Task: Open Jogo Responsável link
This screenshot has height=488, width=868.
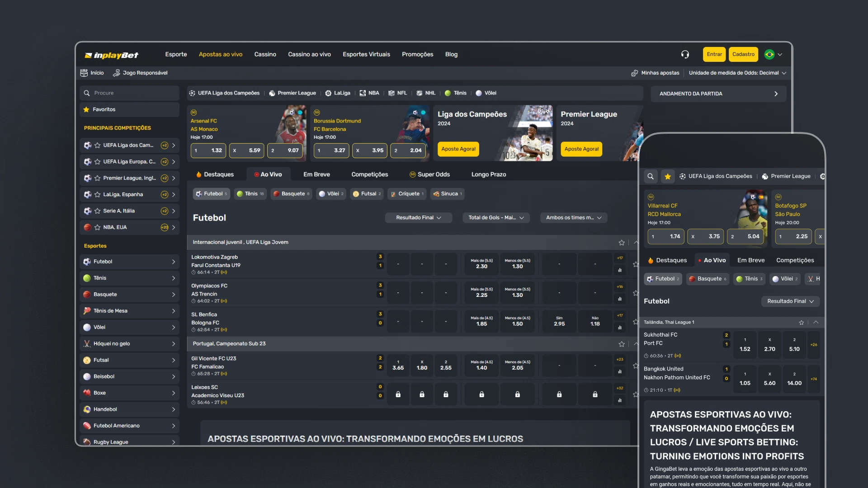Action: 140,73
